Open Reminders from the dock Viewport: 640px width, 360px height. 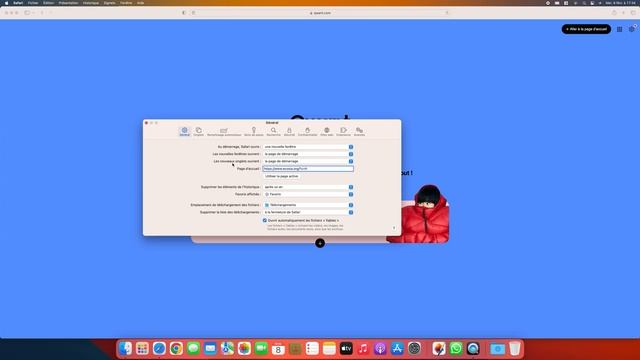(x=312, y=349)
